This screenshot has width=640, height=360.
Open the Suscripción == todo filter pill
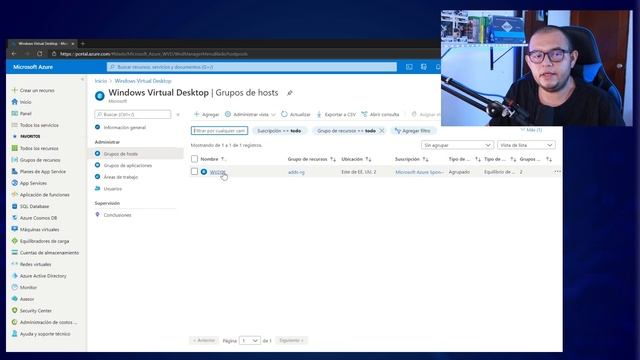click(x=279, y=131)
